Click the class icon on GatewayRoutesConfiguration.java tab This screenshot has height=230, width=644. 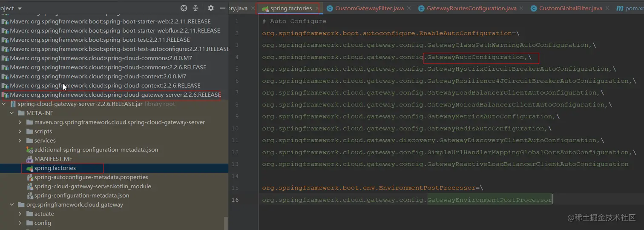tap(421, 9)
